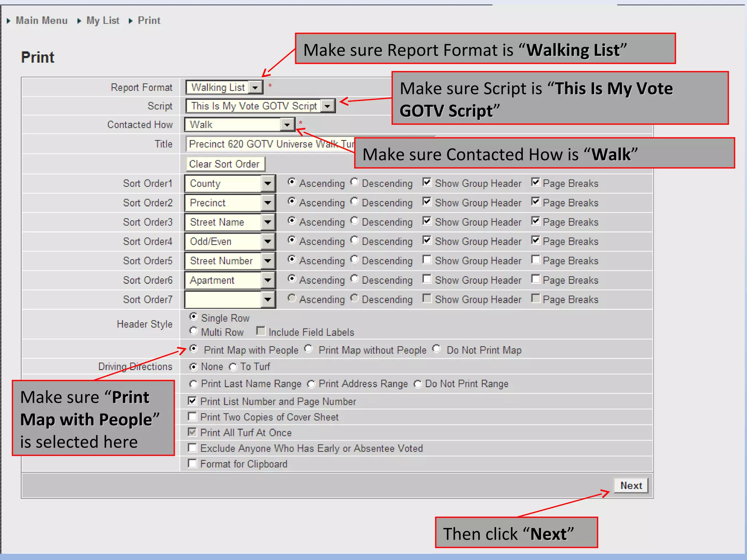This screenshot has height=560, width=747.
Task: Select Descending for Sort Order7
Action: click(x=355, y=298)
